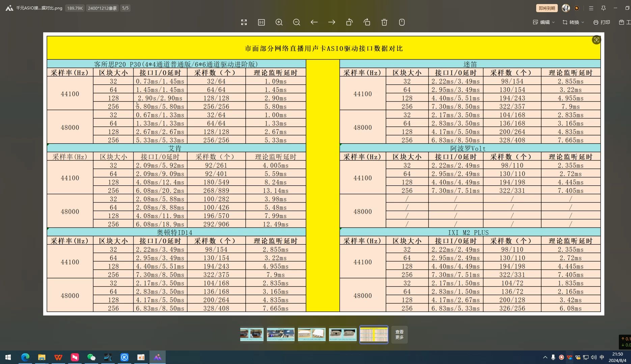The height and width of the screenshot is (364, 631).
Task: Click the file name 千元ASIO接...据对比.png
Action: pyautogui.click(x=39, y=8)
